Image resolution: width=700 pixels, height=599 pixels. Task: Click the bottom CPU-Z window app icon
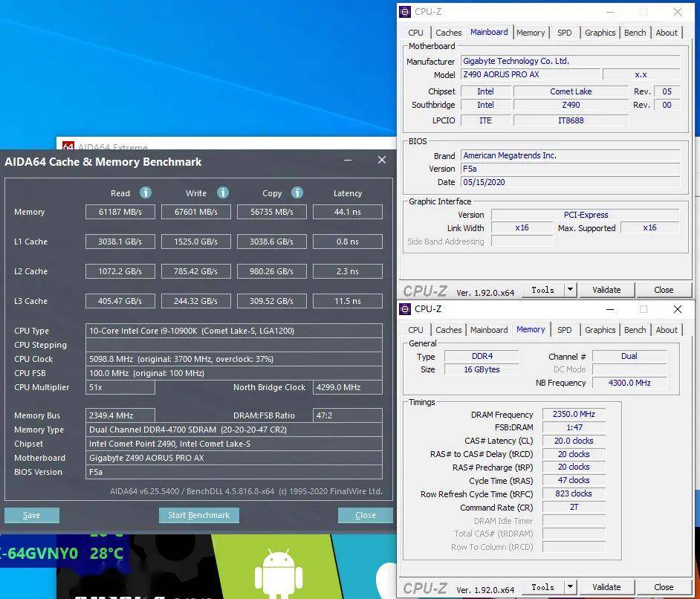pos(405,309)
